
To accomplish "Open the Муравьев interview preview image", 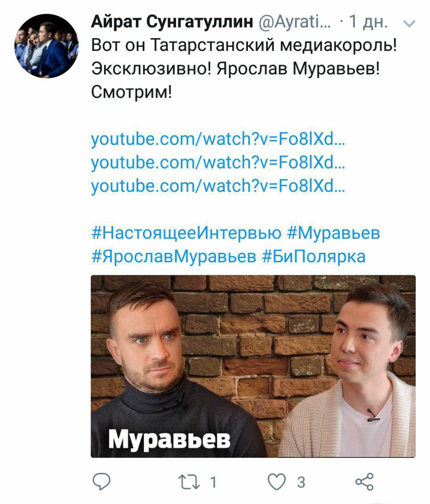I will [253, 366].
